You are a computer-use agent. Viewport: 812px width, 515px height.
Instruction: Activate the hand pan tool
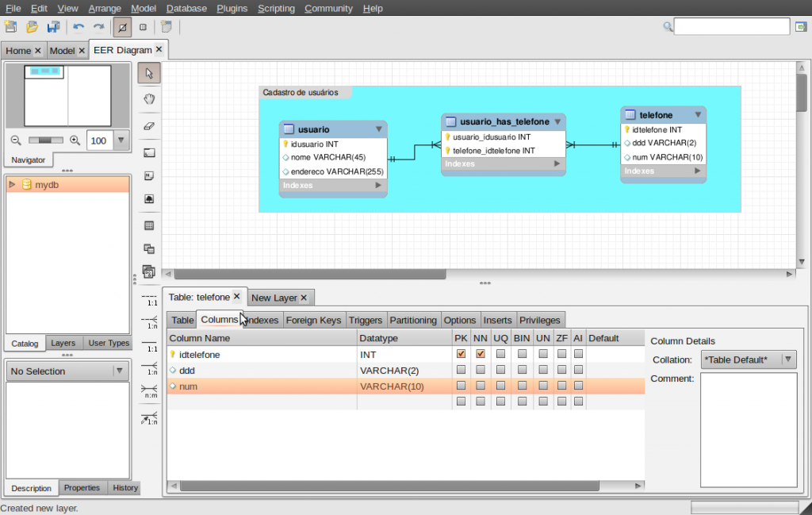coord(149,98)
